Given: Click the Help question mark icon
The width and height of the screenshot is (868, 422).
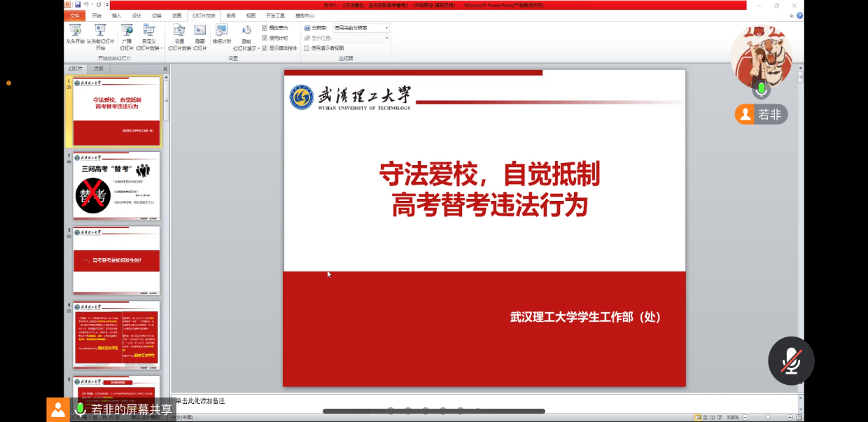Looking at the screenshot, I should (x=799, y=15).
